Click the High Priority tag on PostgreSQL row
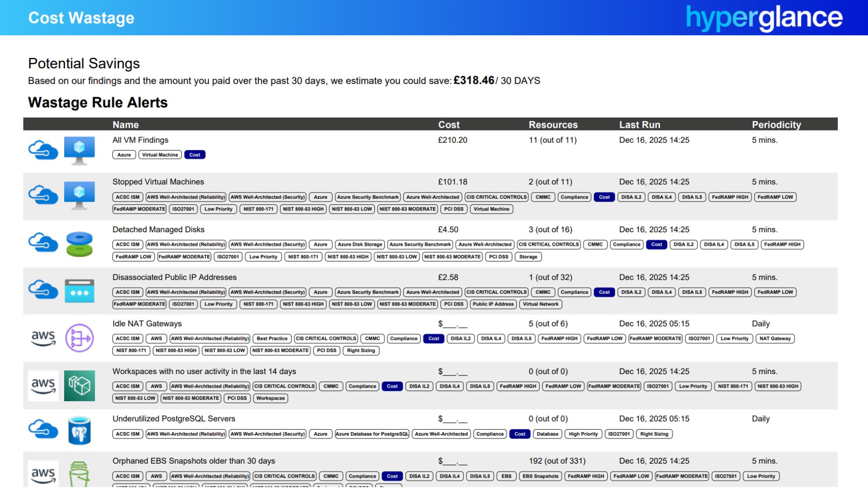 point(583,434)
